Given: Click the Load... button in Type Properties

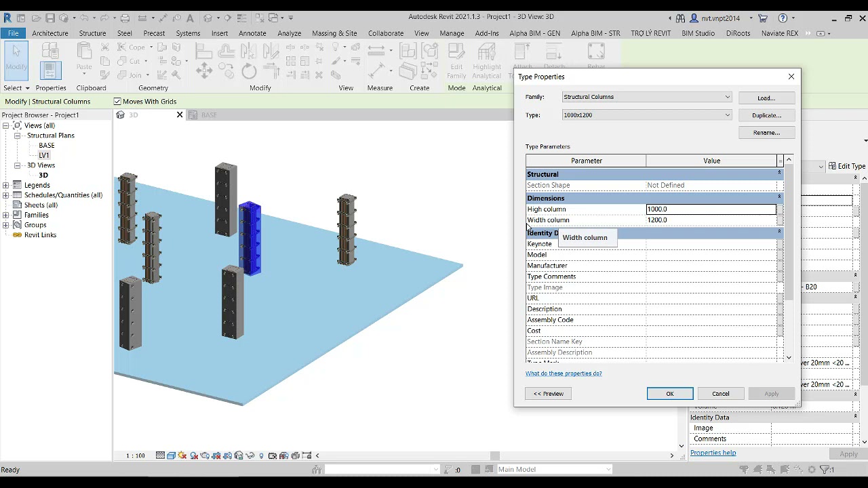Looking at the screenshot, I should 766,98.
